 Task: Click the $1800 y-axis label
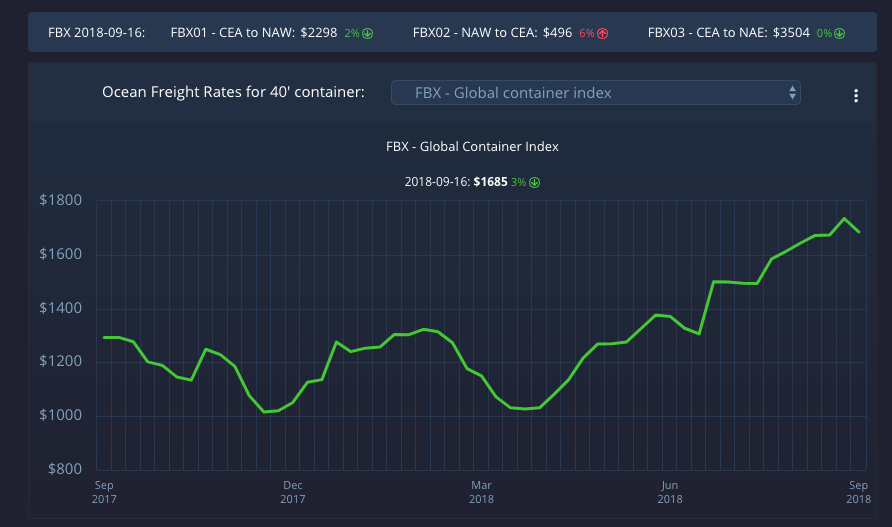[60, 201]
